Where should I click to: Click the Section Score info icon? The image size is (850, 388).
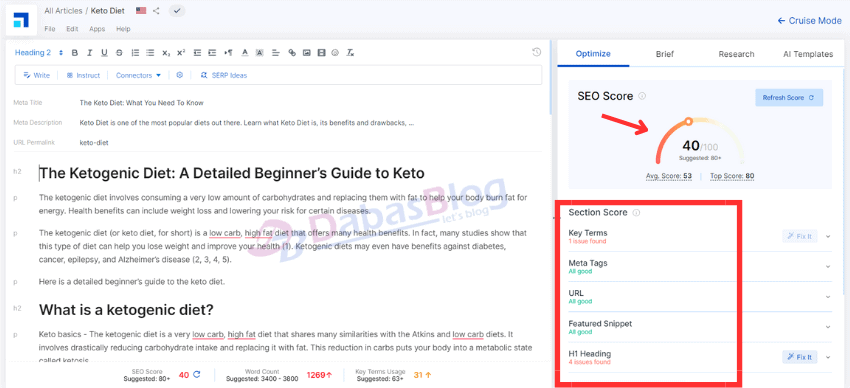[636, 212]
